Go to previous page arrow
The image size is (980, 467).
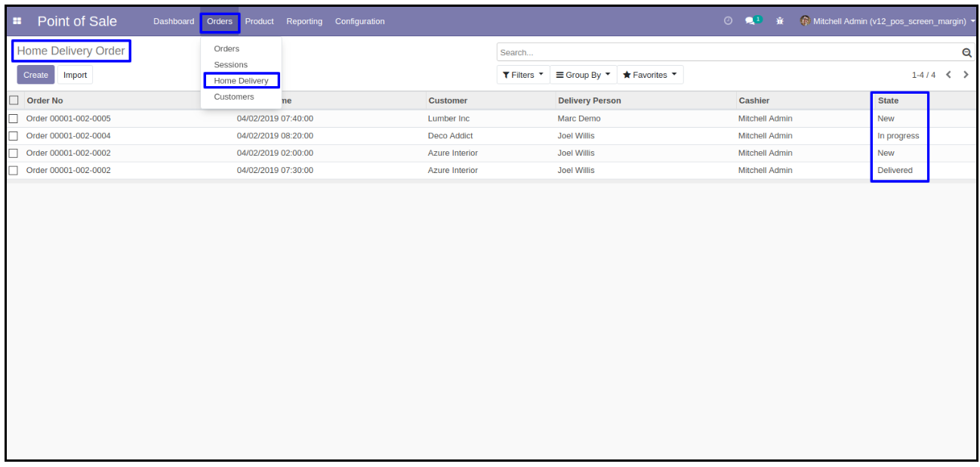948,75
